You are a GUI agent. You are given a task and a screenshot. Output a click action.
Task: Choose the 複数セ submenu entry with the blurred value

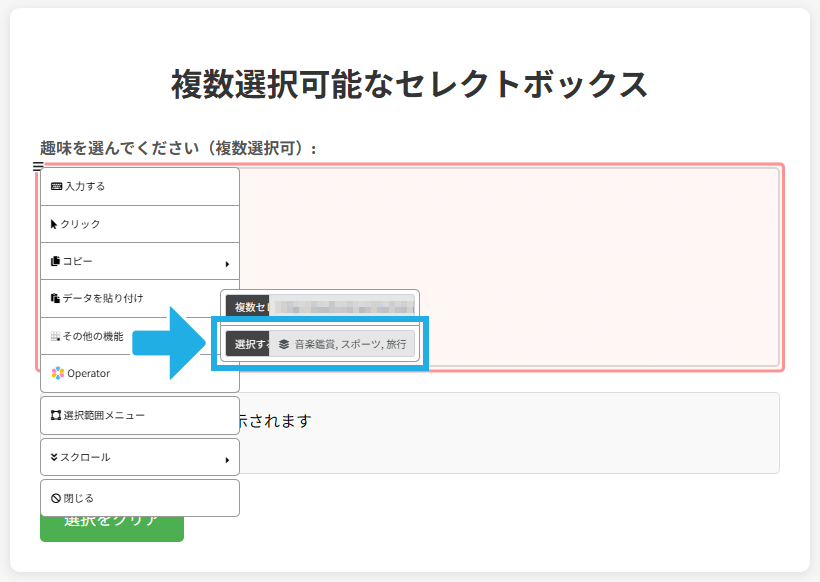point(320,304)
